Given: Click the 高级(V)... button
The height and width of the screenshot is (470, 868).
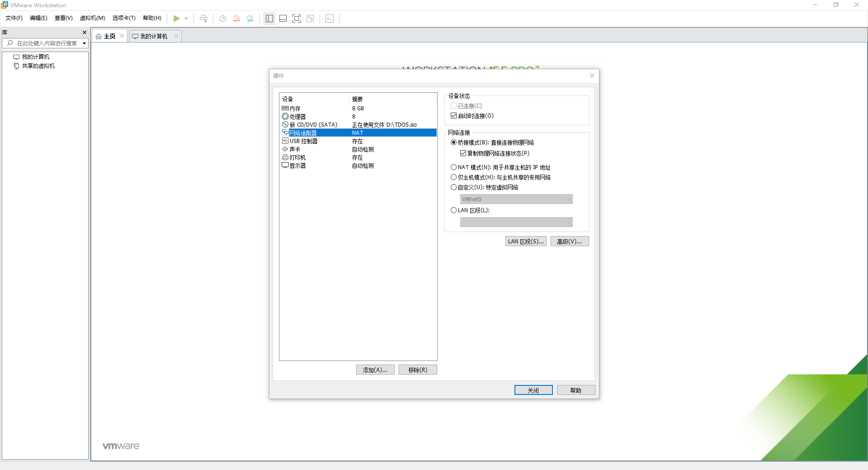Looking at the screenshot, I should coord(570,242).
